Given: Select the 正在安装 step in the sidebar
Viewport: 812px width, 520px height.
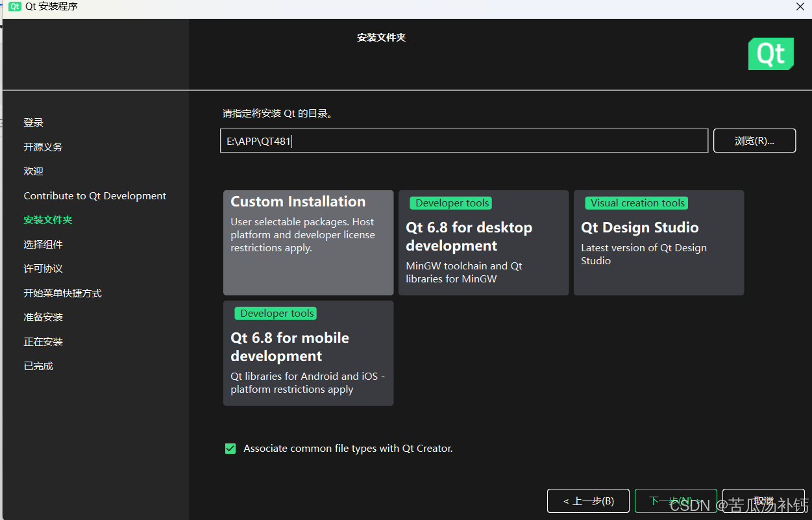Looking at the screenshot, I should click(x=43, y=342).
